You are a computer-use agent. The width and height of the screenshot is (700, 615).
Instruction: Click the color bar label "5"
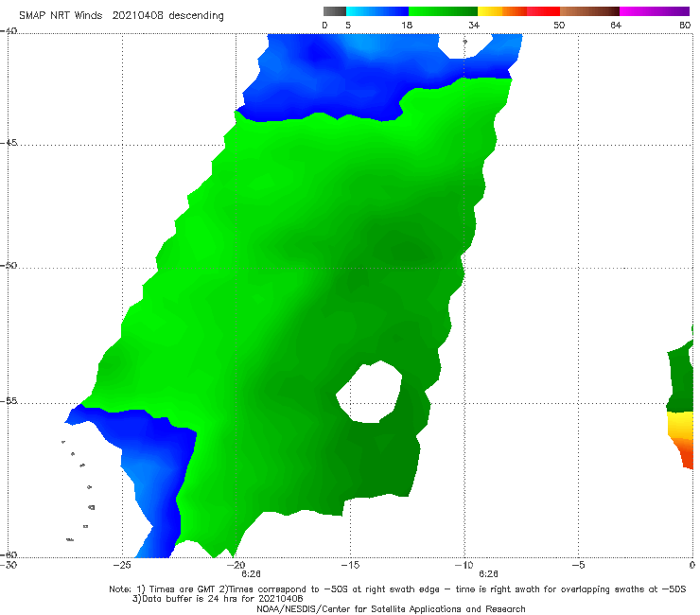click(x=348, y=25)
